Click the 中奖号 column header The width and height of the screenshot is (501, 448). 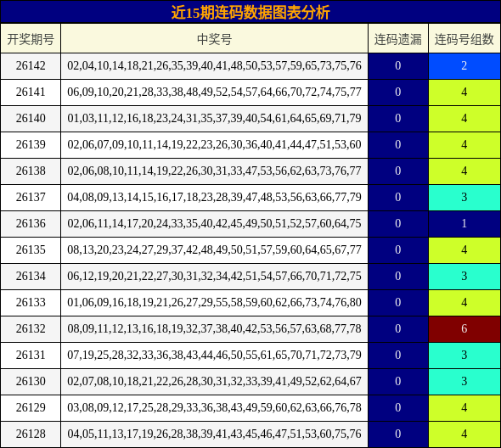[x=214, y=39]
